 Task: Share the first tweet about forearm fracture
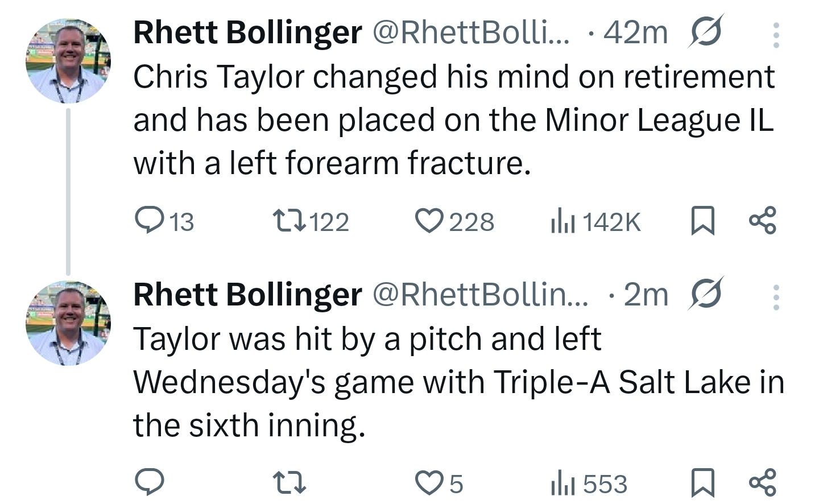pos(762,221)
